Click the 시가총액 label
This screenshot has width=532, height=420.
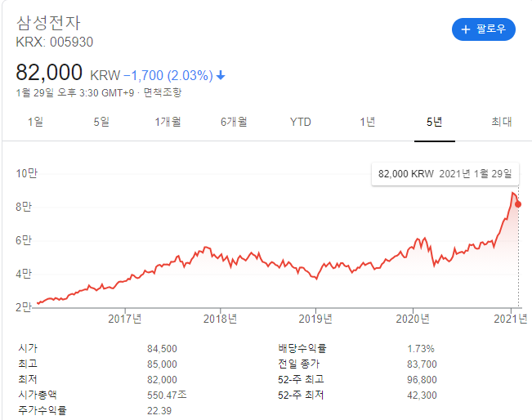[x=38, y=395]
